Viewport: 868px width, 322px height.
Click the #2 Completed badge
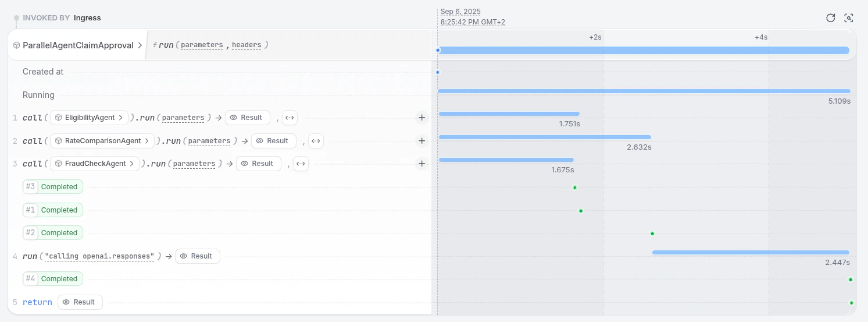pos(53,233)
